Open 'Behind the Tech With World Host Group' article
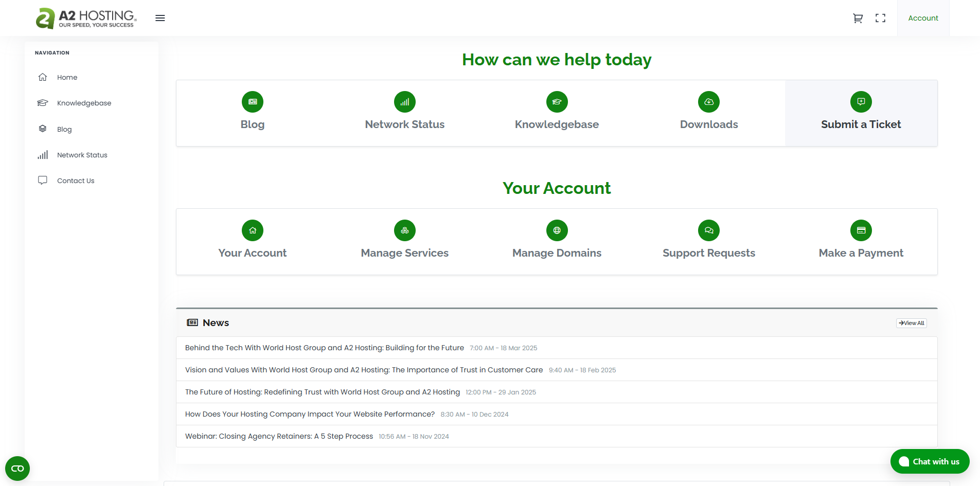This screenshot has width=980, height=486. pos(325,348)
